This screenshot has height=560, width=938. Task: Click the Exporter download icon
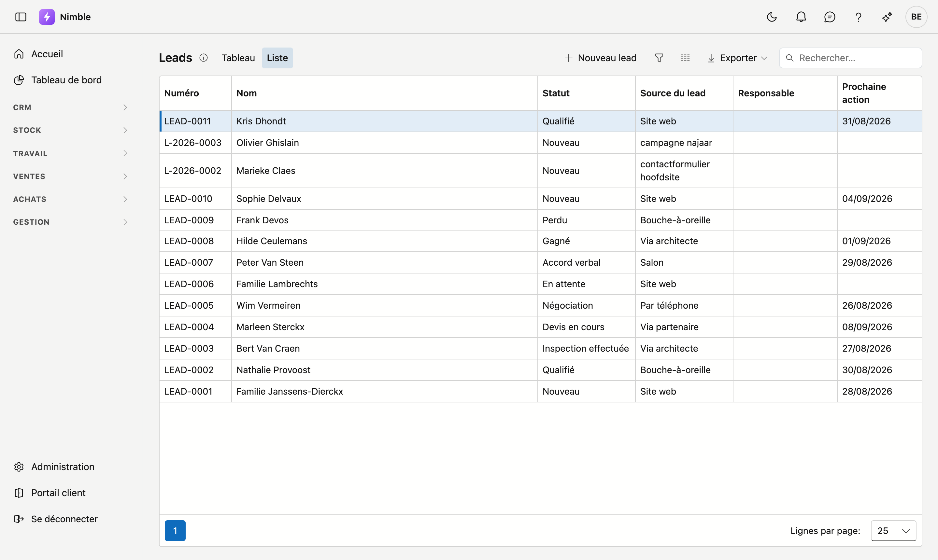(x=711, y=58)
